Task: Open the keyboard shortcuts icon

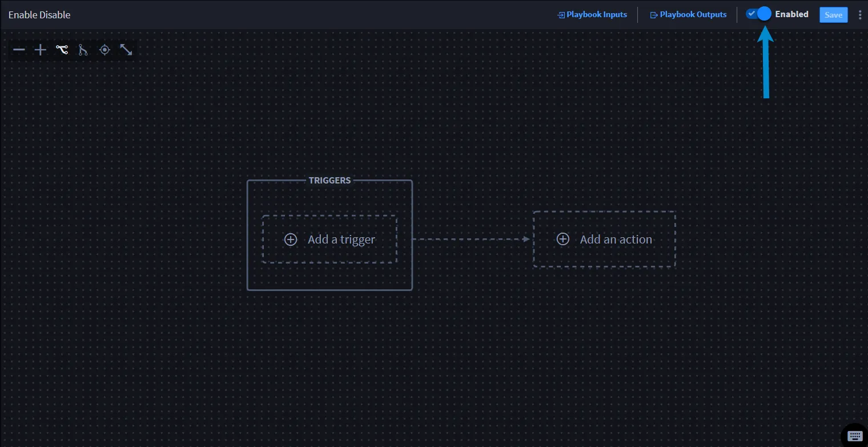Action: pos(855,436)
